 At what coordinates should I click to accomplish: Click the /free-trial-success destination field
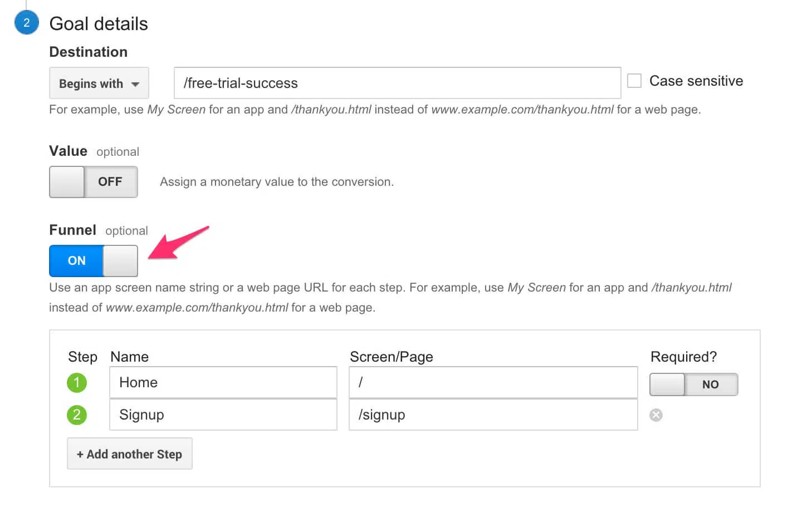click(397, 83)
